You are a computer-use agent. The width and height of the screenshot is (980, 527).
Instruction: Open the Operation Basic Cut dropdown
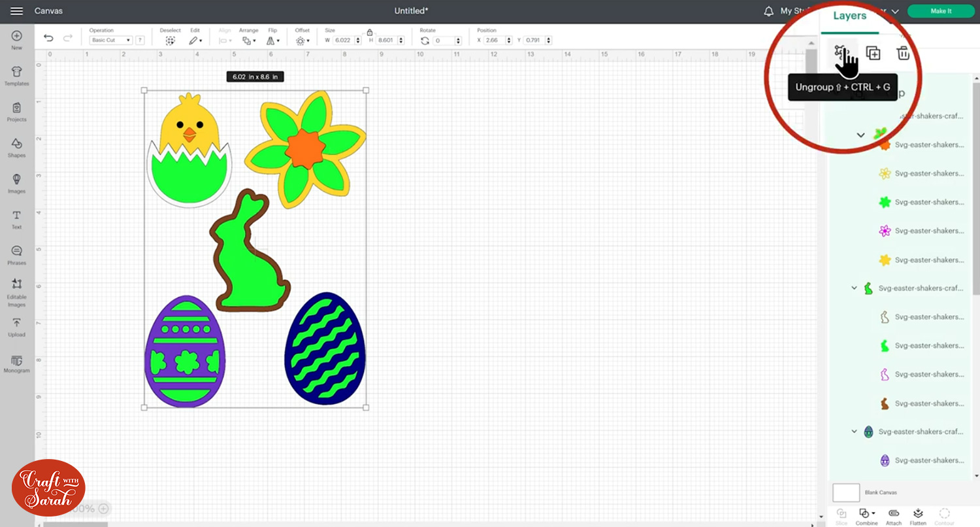110,41
